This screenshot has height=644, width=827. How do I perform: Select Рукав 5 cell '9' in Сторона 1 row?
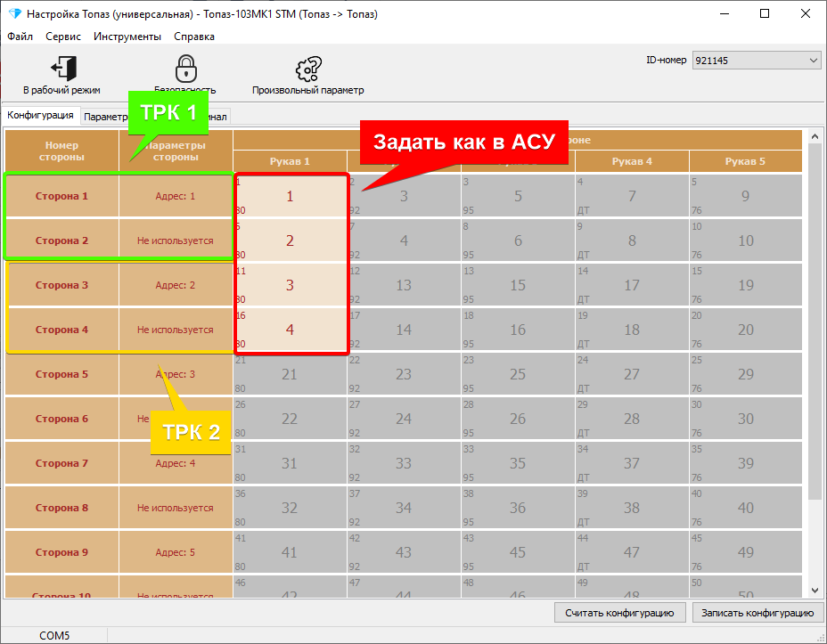pos(745,196)
